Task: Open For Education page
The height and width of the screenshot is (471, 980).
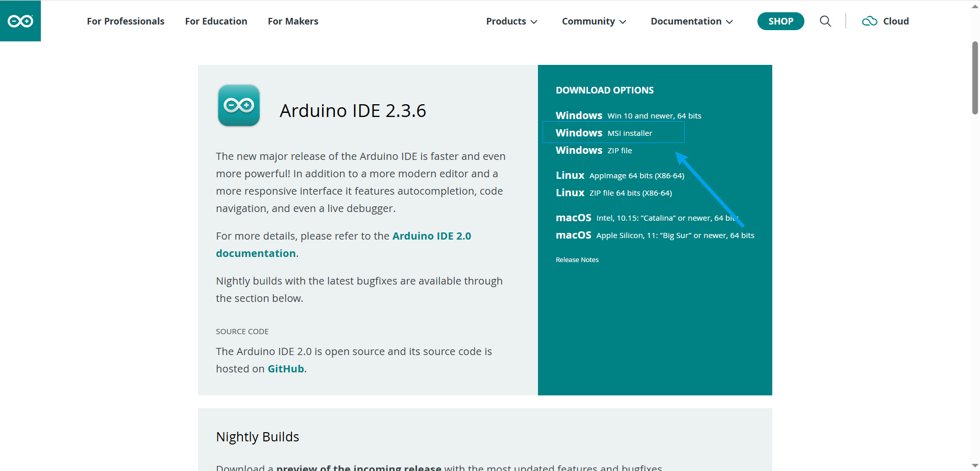Action: pos(216,21)
